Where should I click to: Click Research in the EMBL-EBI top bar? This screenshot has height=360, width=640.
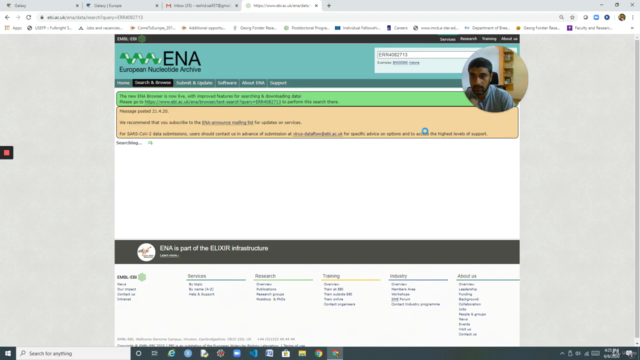pos(468,39)
